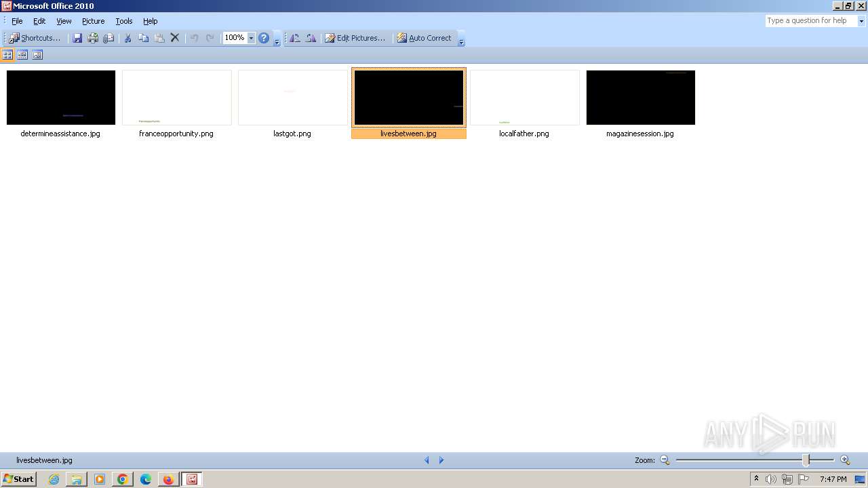Open the Shortcuts pane button

point(35,38)
